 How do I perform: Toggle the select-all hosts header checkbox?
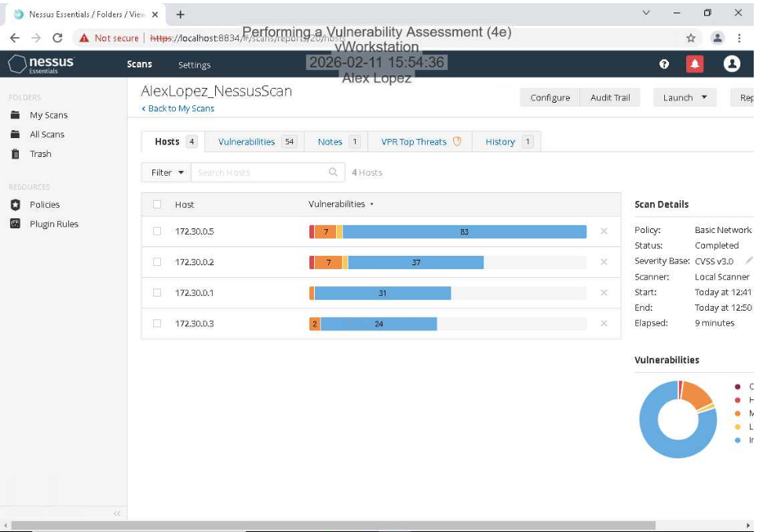[x=157, y=205]
